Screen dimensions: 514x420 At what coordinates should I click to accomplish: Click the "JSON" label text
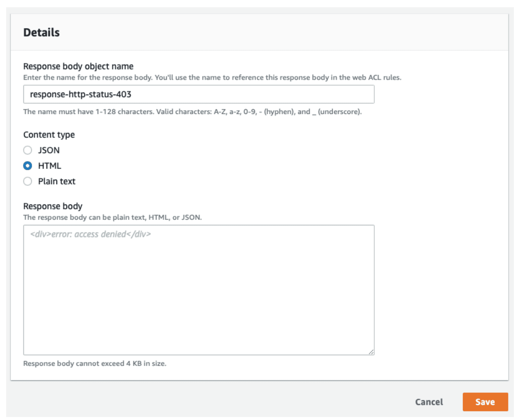click(x=49, y=150)
